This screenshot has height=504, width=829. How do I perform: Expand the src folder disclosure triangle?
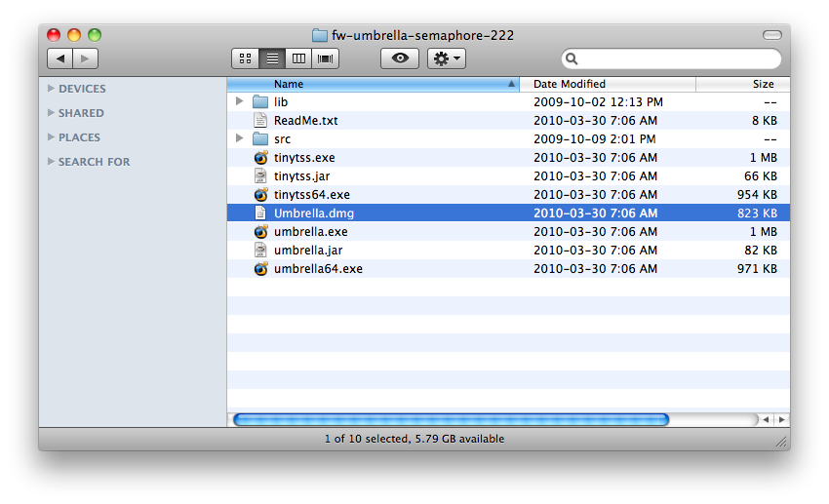point(240,138)
